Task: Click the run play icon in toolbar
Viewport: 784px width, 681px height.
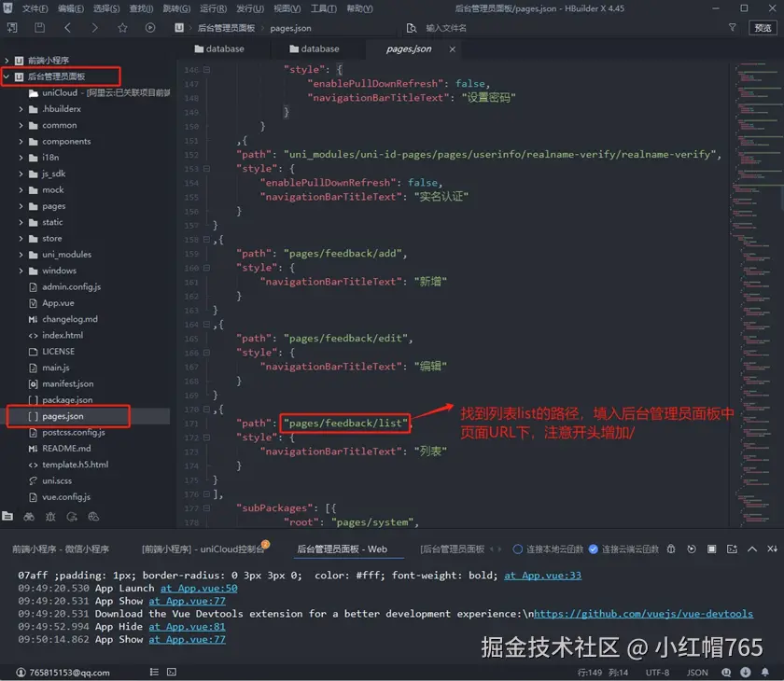Action: click(x=150, y=28)
